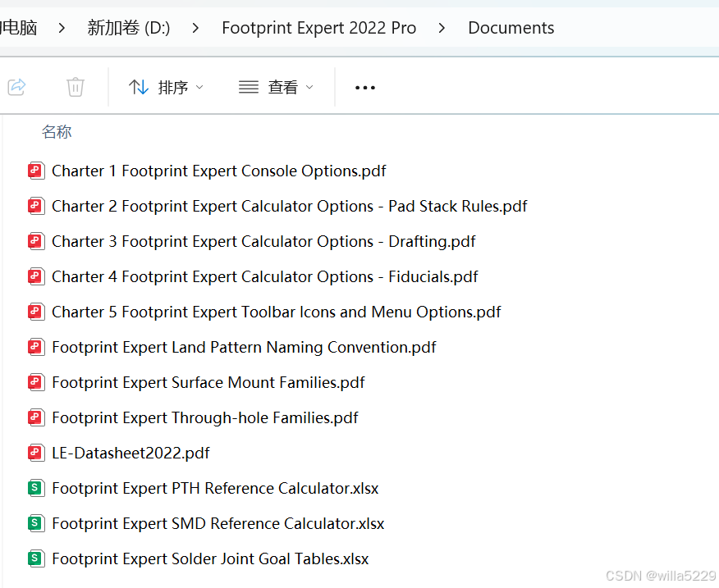Select Footprint Expert PTH Reference Calculator.xlsx

pyautogui.click(x=215, y=489)
